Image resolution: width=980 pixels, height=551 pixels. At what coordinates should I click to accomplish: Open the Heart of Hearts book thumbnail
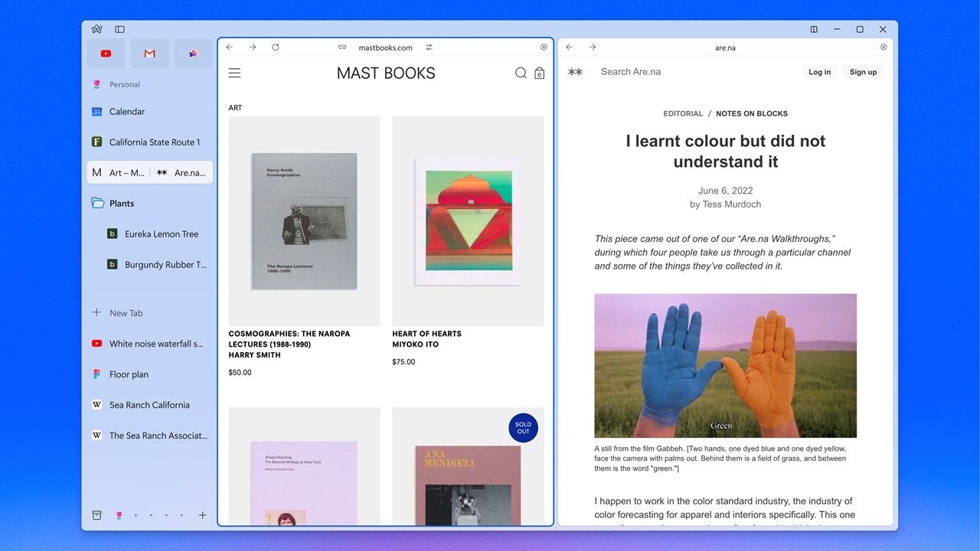coord(468,221)
